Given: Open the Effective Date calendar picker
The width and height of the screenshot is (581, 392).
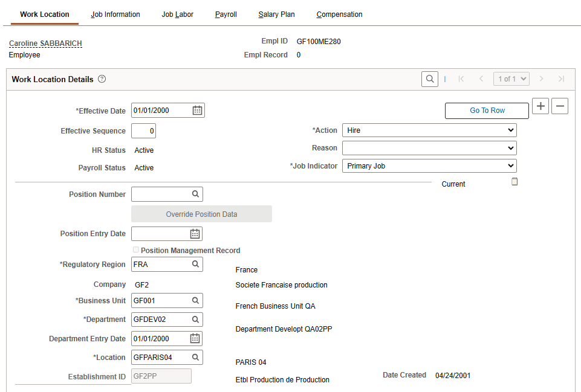Looking at the screenshot, I should 198,110.
